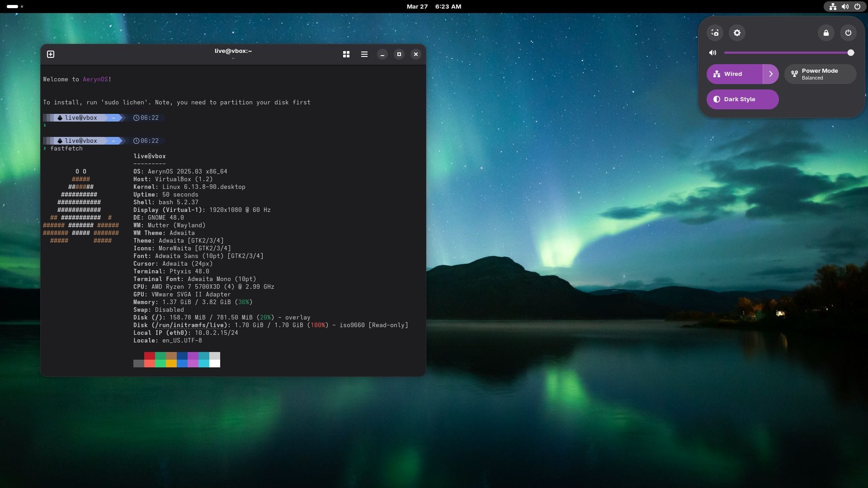Select the Power Mode Balanced button
This screenshot has height=488, width=868.
tap(819, 74)
